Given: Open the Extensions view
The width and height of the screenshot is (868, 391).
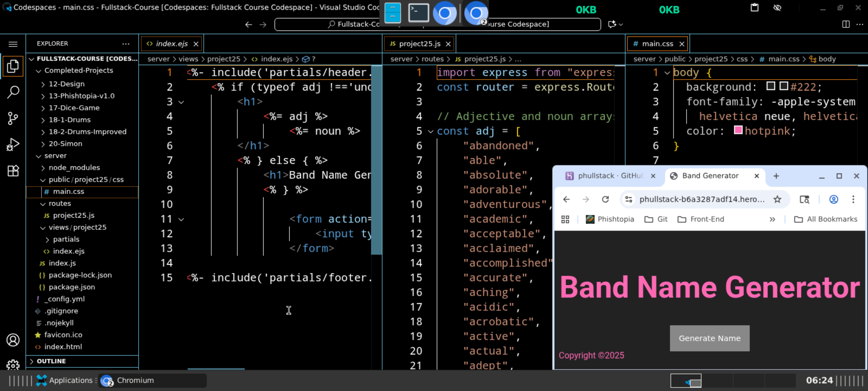Looking at the screenshot, I should (x=13, y=171).
